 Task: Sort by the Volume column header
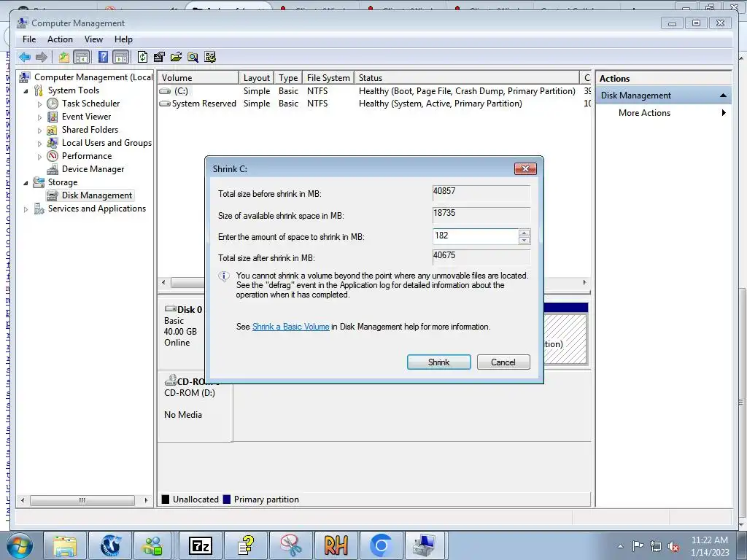point(198,77)
